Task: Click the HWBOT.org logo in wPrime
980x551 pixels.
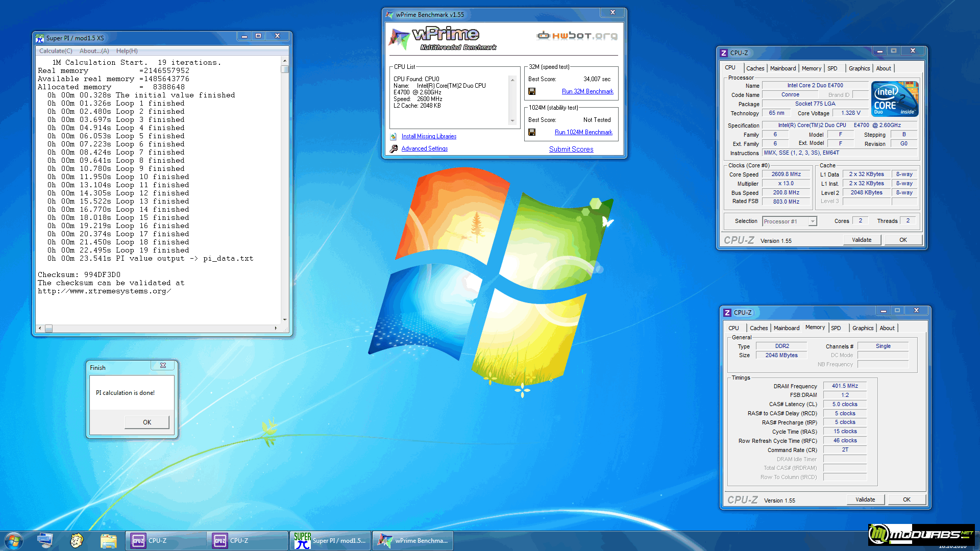Action: click(577, 35)
